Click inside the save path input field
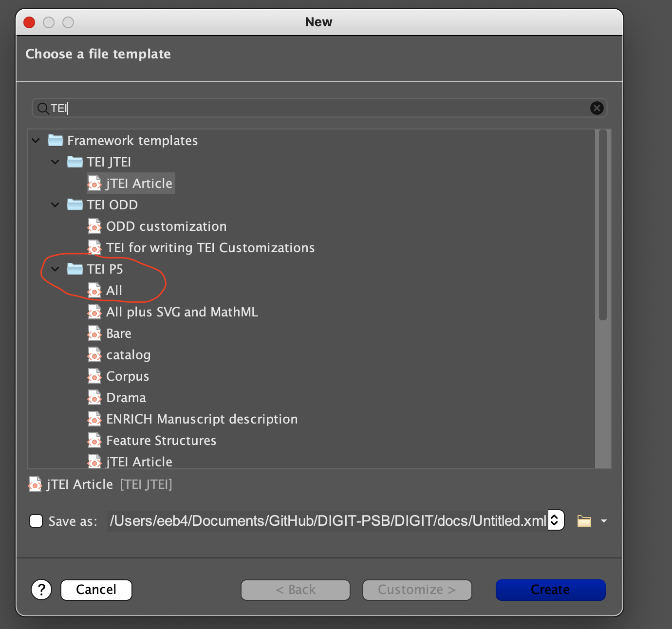 [x=326, y=520]
